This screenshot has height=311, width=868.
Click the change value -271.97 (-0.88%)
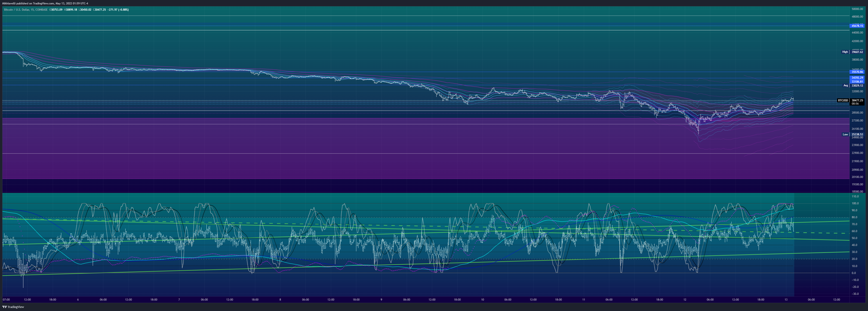point(118,10)
